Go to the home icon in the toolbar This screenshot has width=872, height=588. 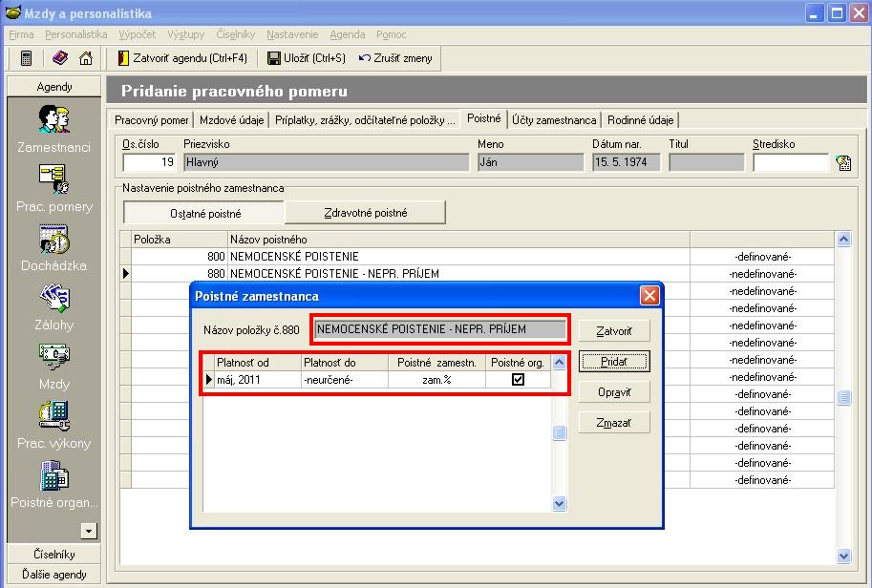tap(86, 58)
